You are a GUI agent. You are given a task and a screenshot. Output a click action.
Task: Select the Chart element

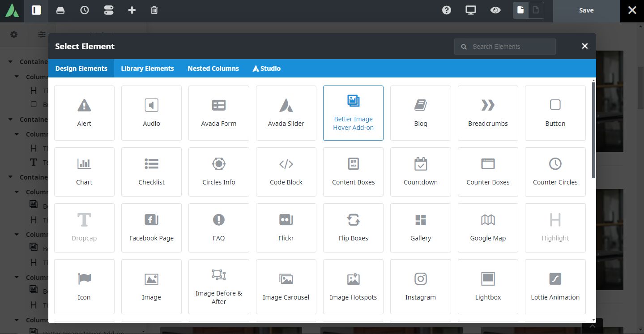coord(84,172)
